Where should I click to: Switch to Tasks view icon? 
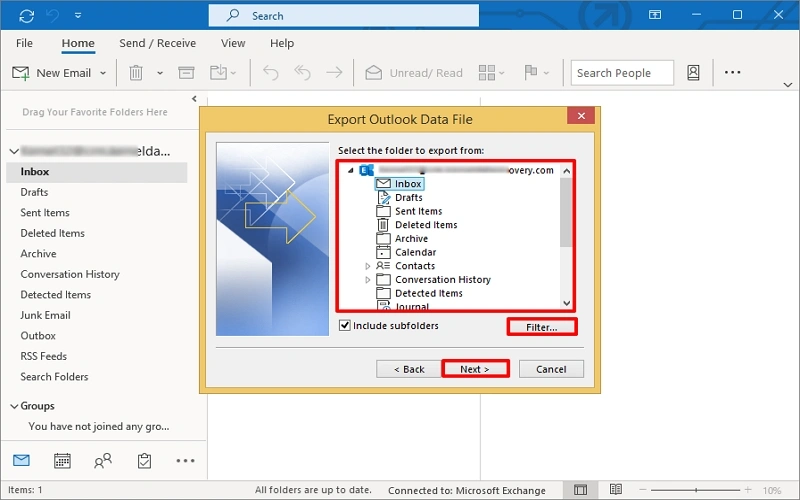(x=144, y=461)
